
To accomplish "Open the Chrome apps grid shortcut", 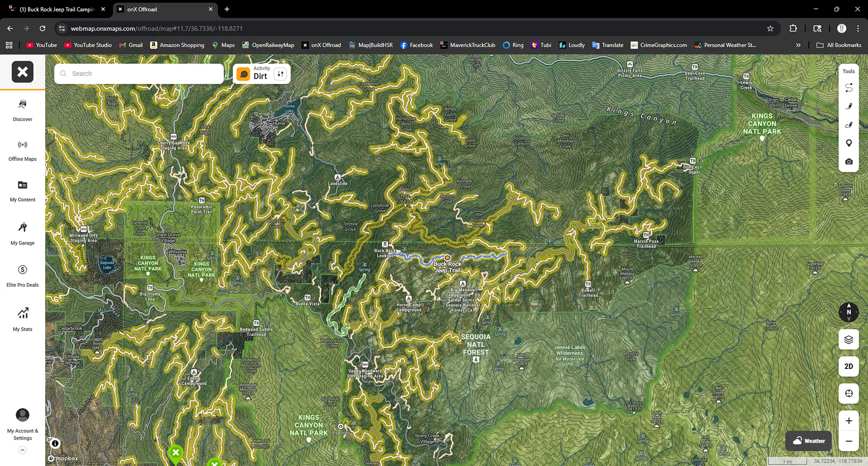I will click(9, 45).
